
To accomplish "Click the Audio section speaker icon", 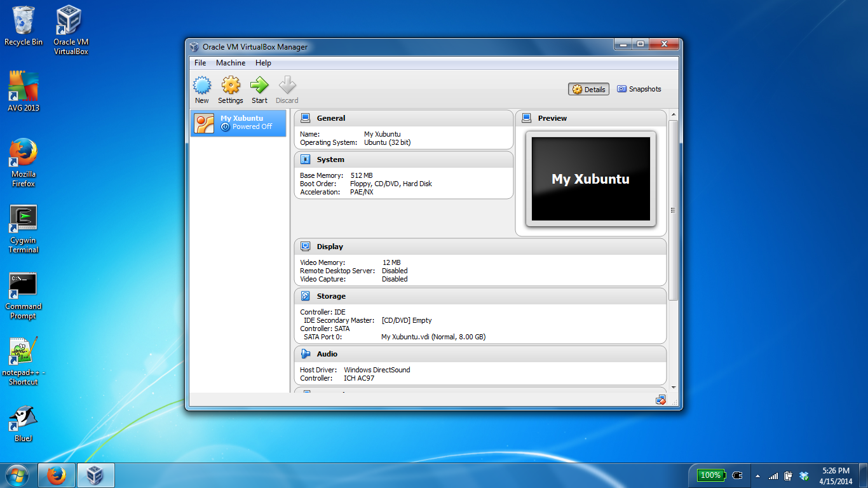I will (305, 354).
